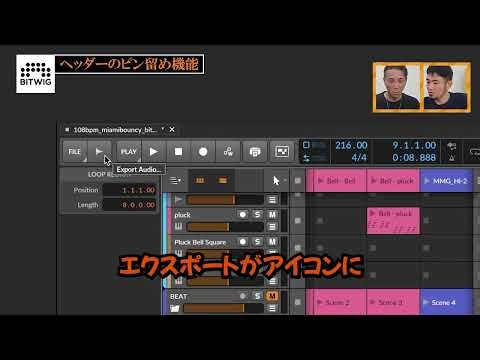Solo the BEAT group track

tap(257, 296)
